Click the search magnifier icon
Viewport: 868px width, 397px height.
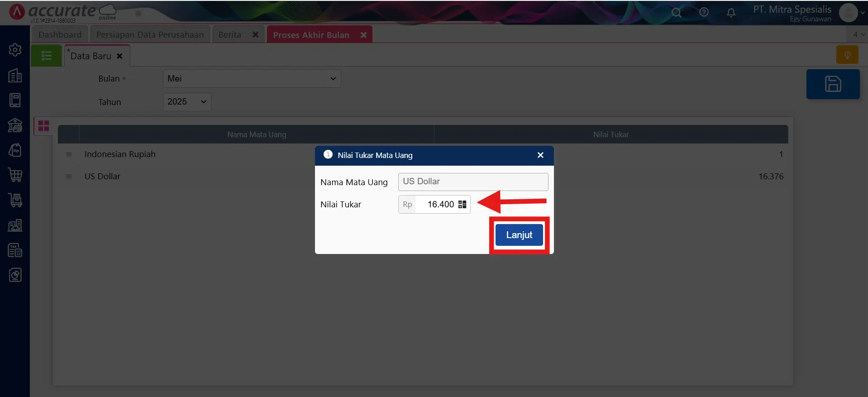point(676,13)
